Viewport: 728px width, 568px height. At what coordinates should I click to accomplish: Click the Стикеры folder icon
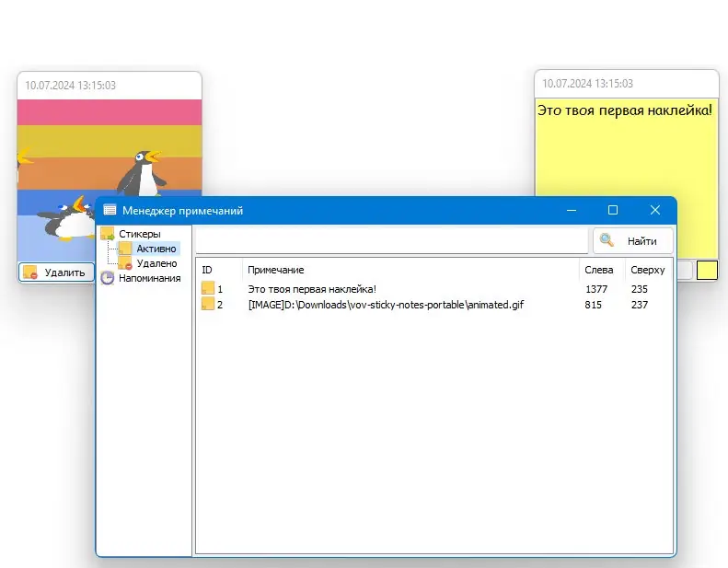coord(108,233)
